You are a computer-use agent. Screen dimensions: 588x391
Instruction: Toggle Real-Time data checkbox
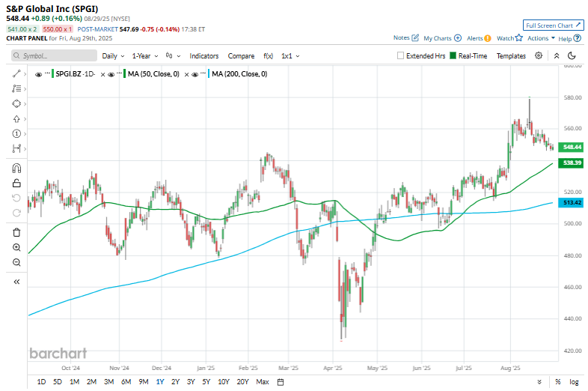[x=453, y=55]
